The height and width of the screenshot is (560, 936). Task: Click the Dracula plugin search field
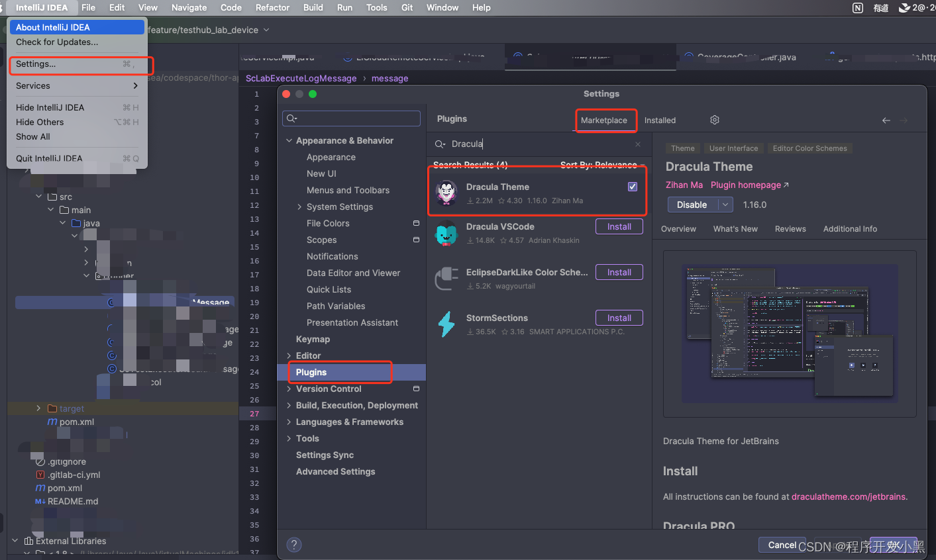pos(538,144)
